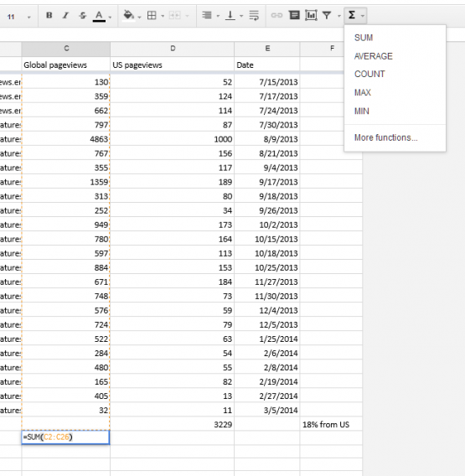The height and width of the screenshot is (476, 465).
Task: Click the Sigma functions icon
Action: 352,15
